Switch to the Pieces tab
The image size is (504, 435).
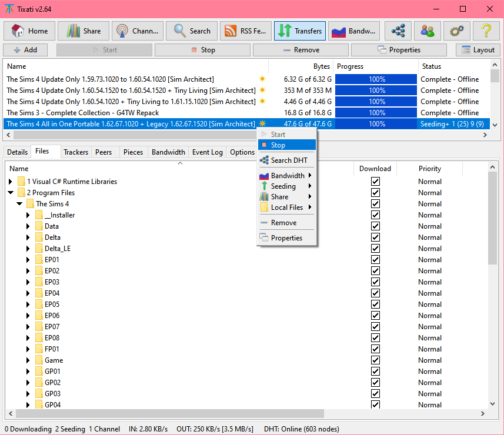[133, 152]
